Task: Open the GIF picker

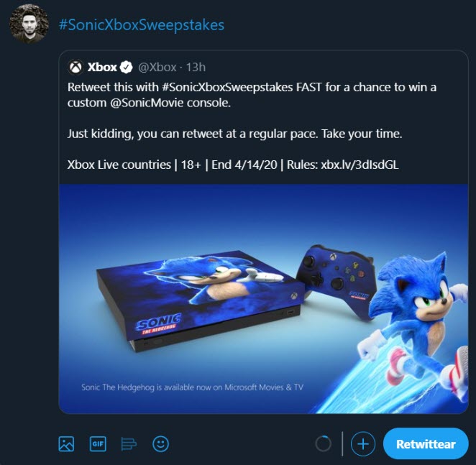Action: pyautogui.click(x=98, y=444)
